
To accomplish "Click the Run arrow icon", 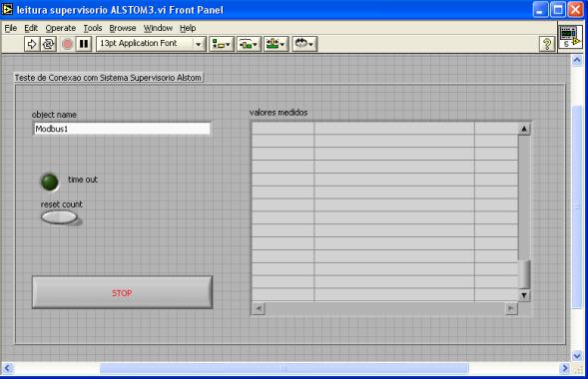I will [32, 44].
